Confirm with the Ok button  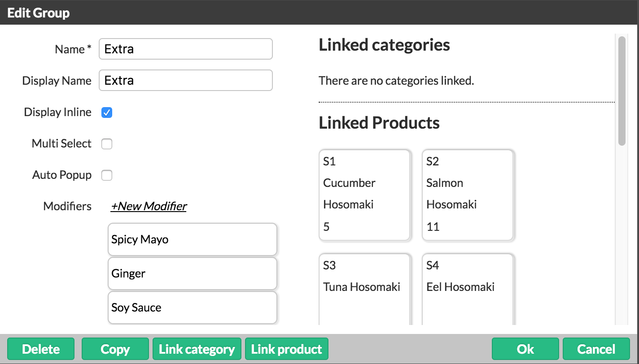tap(525, 349)
